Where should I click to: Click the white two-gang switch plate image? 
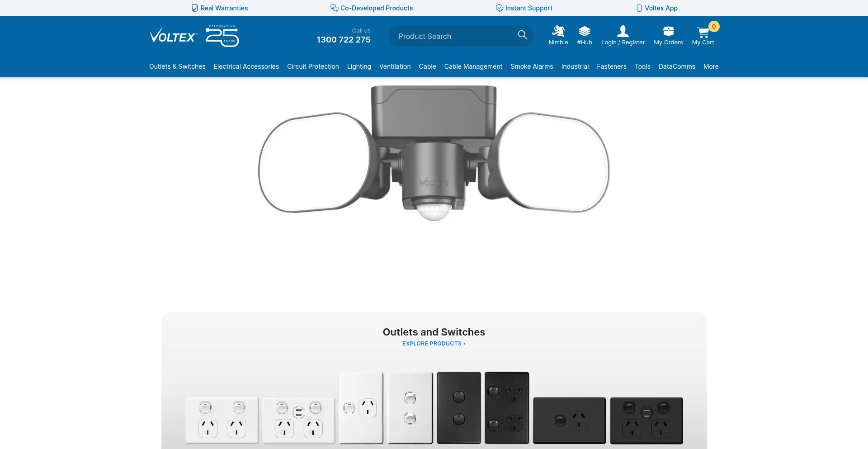coord(410,408)
